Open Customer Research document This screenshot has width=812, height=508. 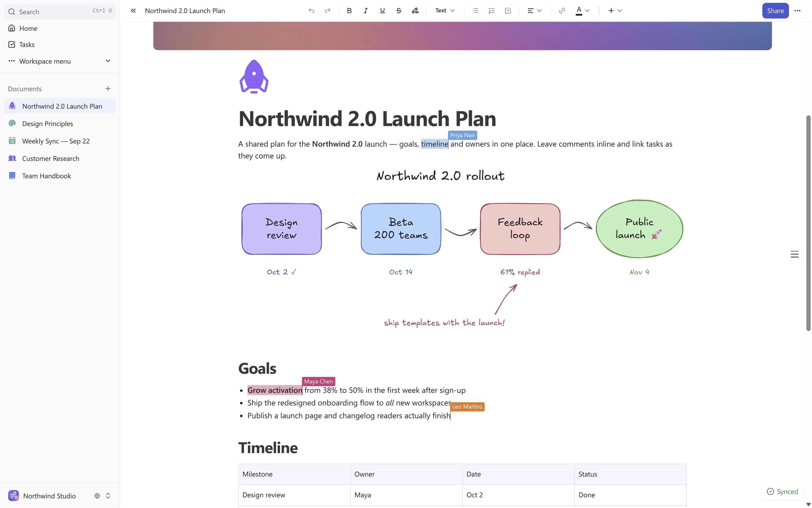pyautogui.click(x=60, y=159)
